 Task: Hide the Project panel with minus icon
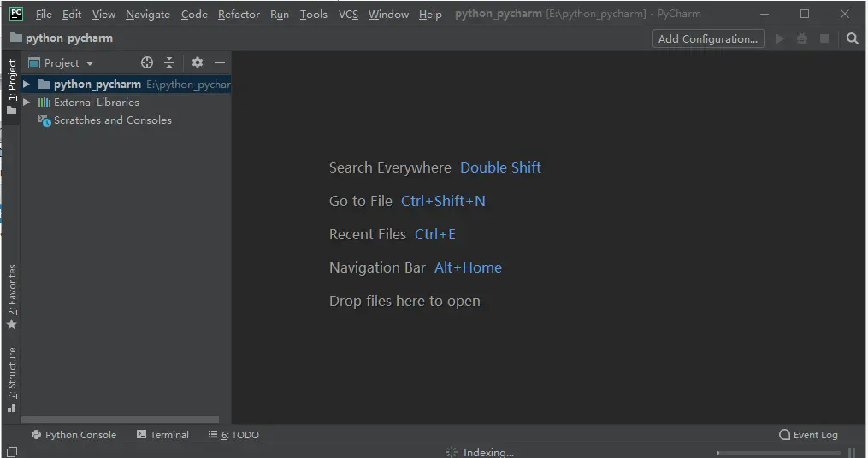220,62
